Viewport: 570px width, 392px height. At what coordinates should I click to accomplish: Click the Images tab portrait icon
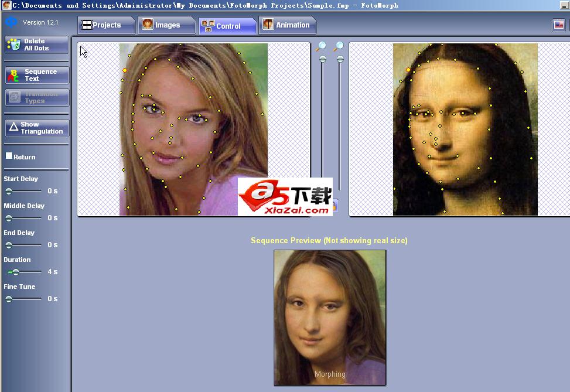pyautogui.click(x=147, y=24)
